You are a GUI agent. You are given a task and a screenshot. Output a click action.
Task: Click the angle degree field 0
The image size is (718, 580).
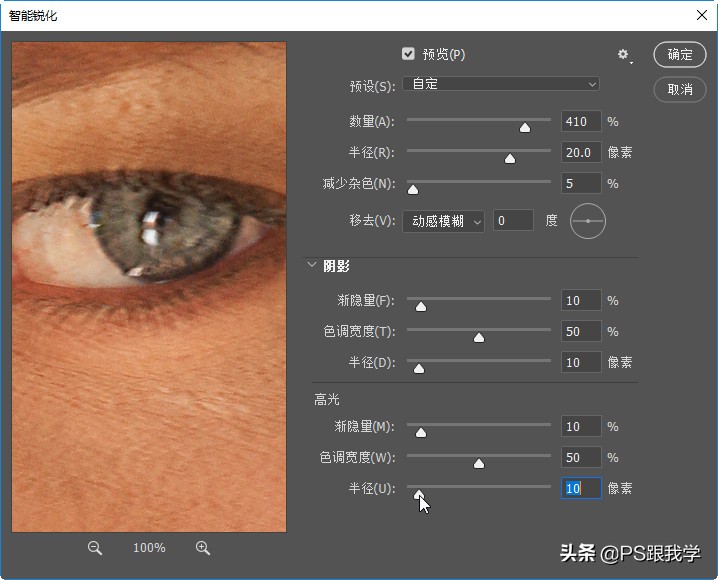click(513, 221)
